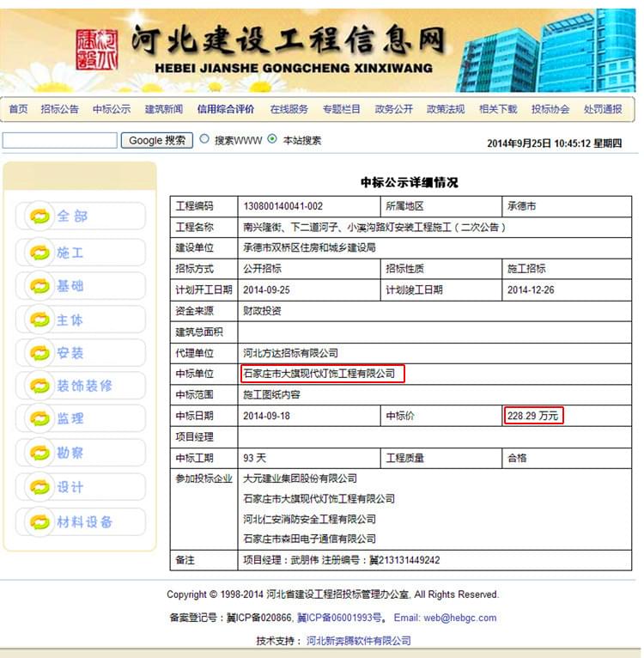Open 信用综合评价 navigation item
This screenshot has height=658, width=644.
point(225,109)
